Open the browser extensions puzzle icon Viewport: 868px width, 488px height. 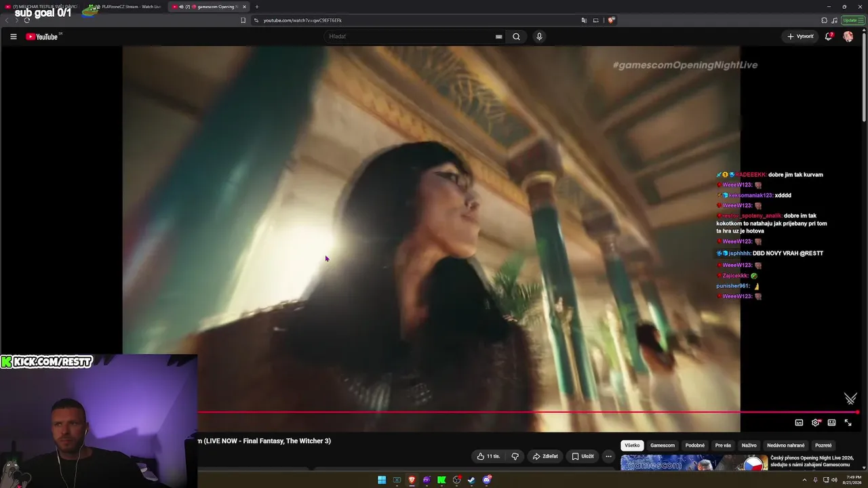point(824,20)
